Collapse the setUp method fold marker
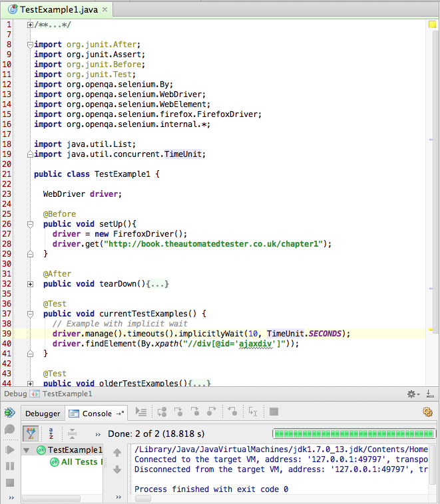440x504 pixels. [30, 224]
